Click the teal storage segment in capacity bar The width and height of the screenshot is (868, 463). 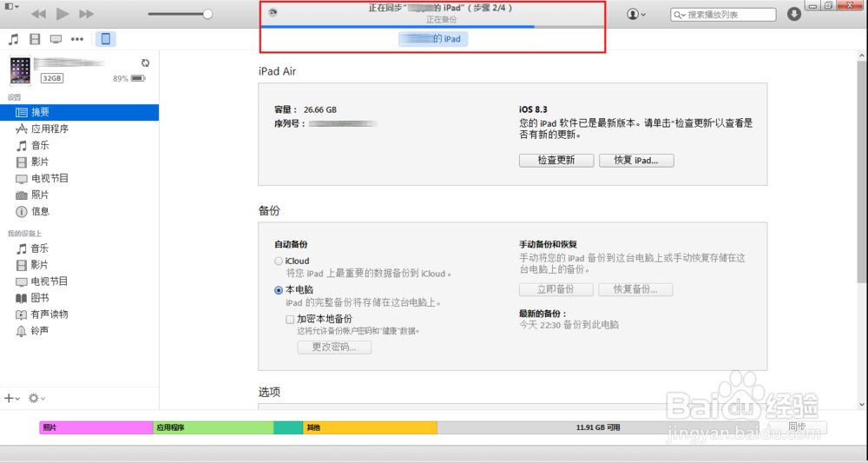288,427
